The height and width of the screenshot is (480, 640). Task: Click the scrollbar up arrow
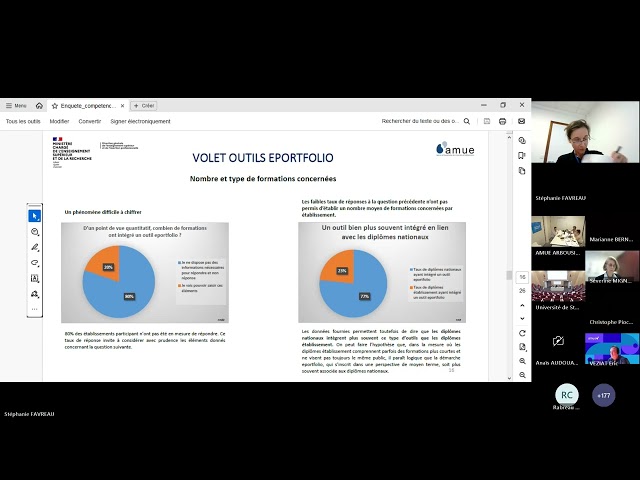(x=509, y=138)
